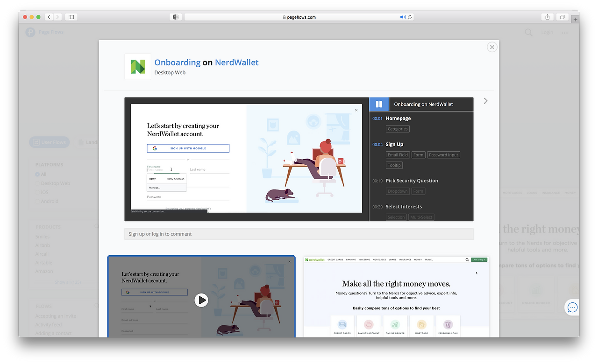Select the Tooltip tag
This screenshot has height=364, width=598.
pyautogui.click(x=394, y=165)
